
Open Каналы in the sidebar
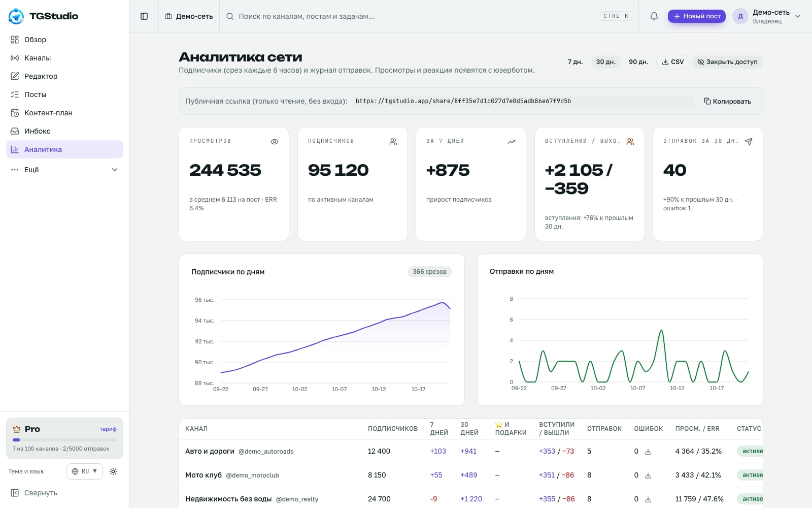point(64,58)
